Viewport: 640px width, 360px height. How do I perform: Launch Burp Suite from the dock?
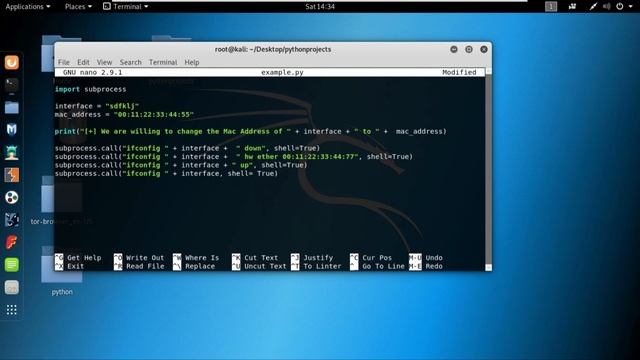click(x=11, y=175)
